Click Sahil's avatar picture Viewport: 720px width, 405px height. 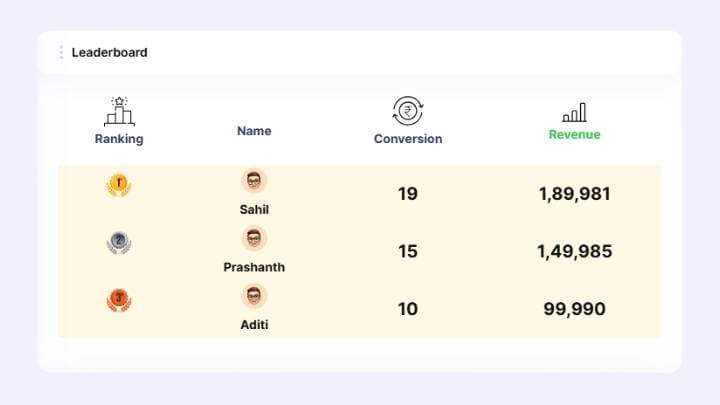tap(254, 181)
